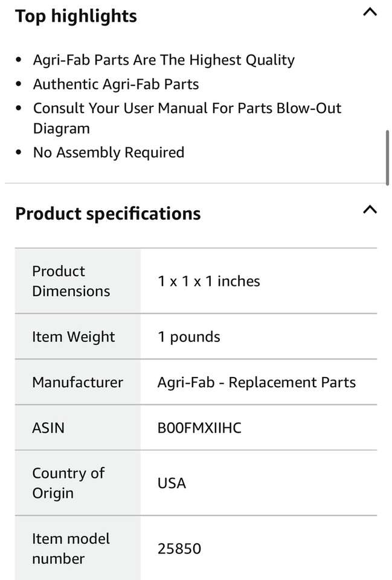Click the vertical page scrollbar thumb
Image resolution: width=392 pixels, height=580 pixels.
pos(387,156)
